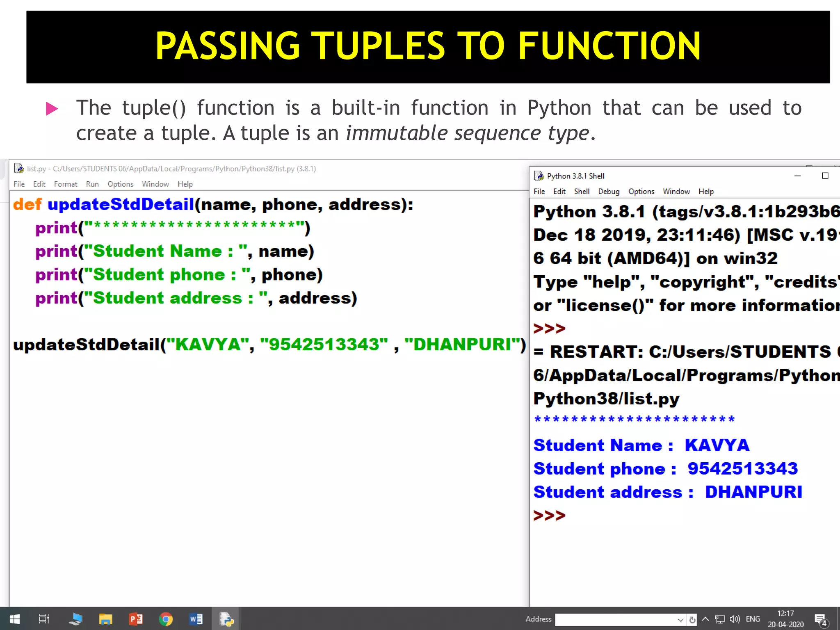Show hidden system tray icons
The image size is (840, 630).
click(705, 619)
